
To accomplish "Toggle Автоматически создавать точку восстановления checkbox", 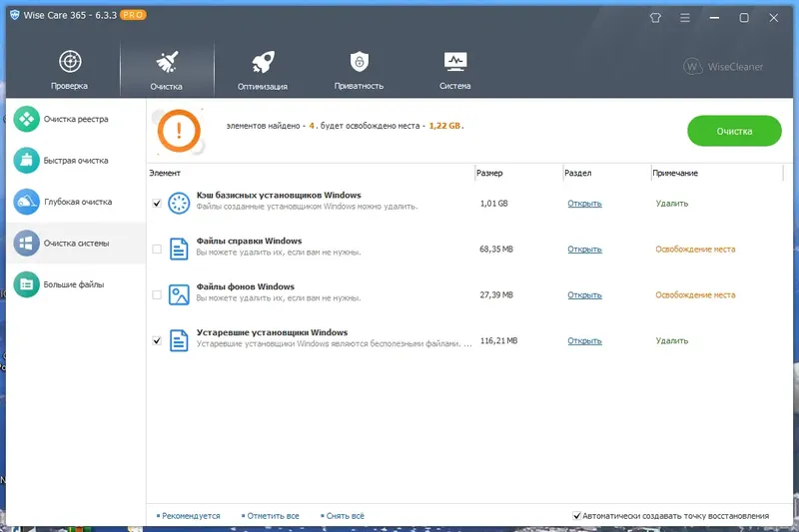I will (x=577, y=516).
